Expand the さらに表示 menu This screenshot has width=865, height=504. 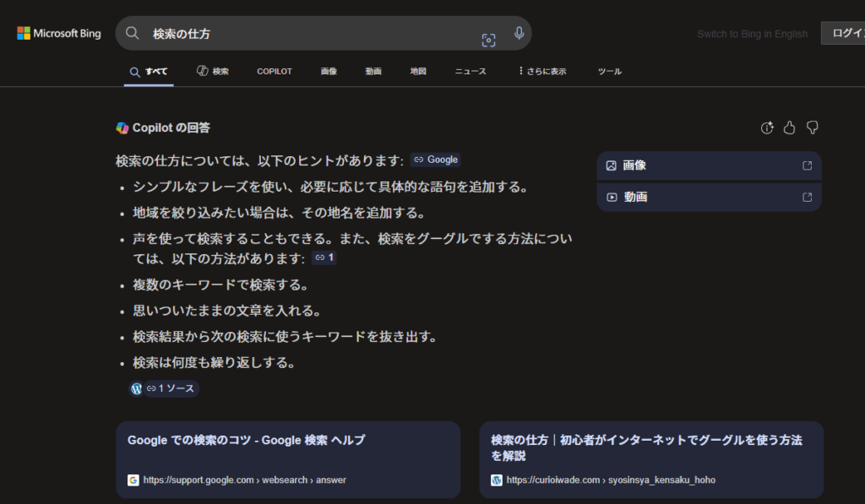(542, 72)
